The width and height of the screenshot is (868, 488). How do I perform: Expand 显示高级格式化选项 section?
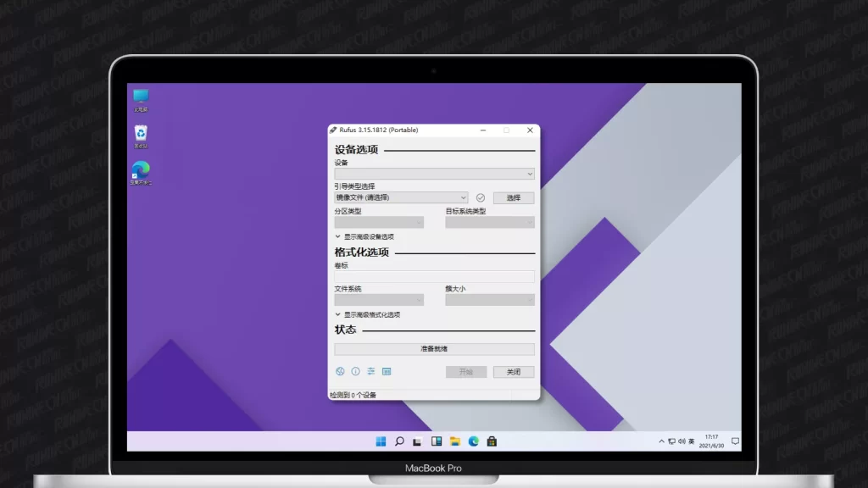tap(367, 315)
